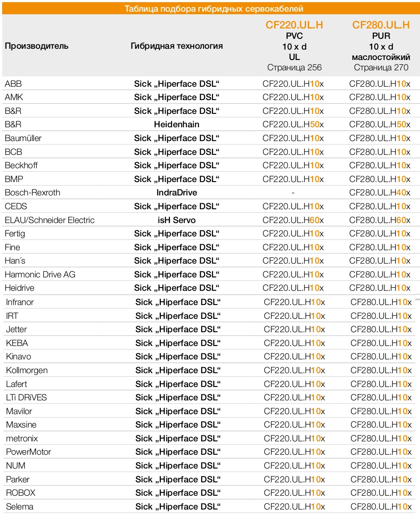Click the table title Таблица подбора гибридных сервокабелей

(213, 9)
